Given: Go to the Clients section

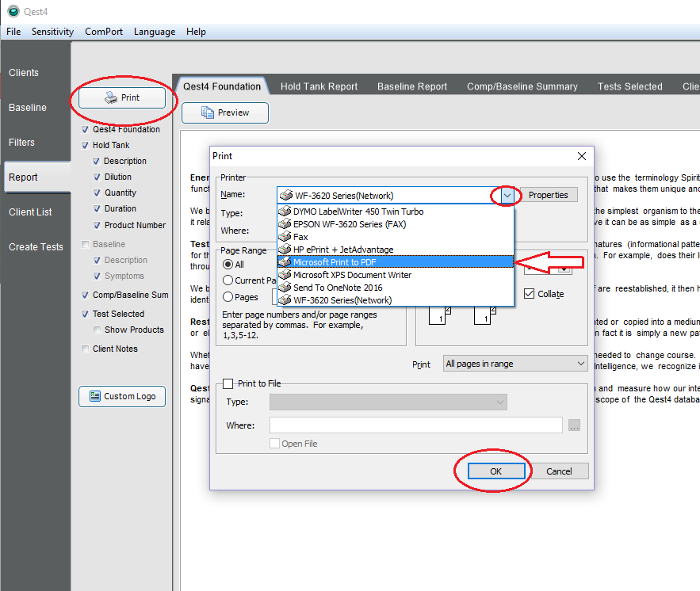Looking at the screenshot, I should pyautogui.click(x=24, y=73).
